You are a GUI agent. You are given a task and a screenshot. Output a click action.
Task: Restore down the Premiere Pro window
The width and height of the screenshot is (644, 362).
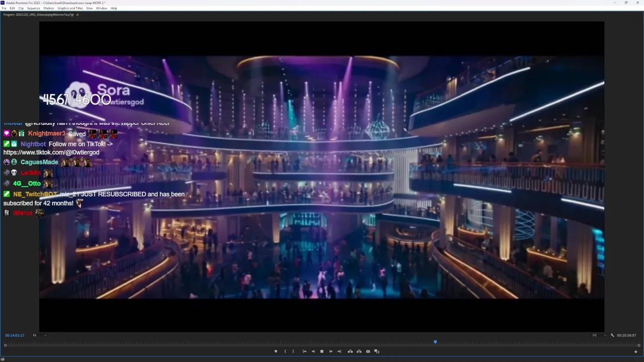626,3
